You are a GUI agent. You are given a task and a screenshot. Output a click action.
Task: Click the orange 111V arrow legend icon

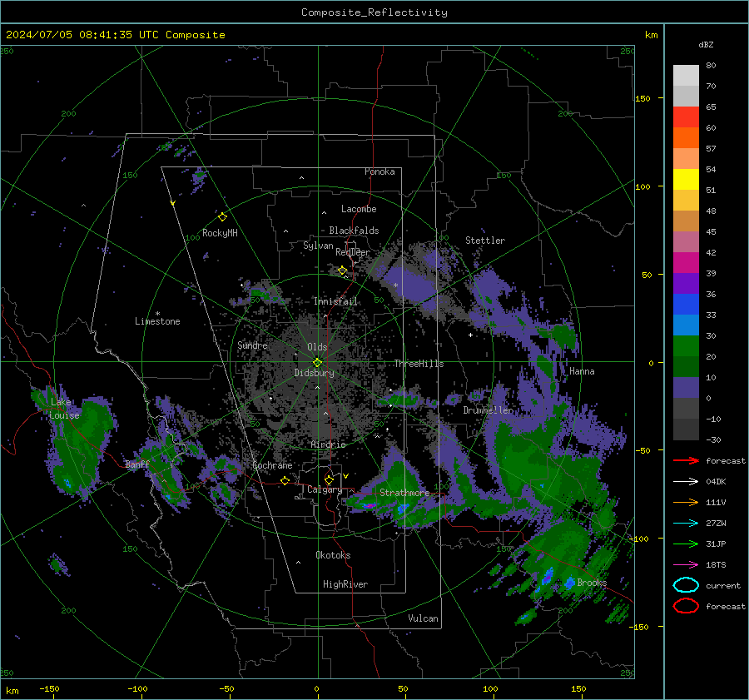click(x=686, y=502)
